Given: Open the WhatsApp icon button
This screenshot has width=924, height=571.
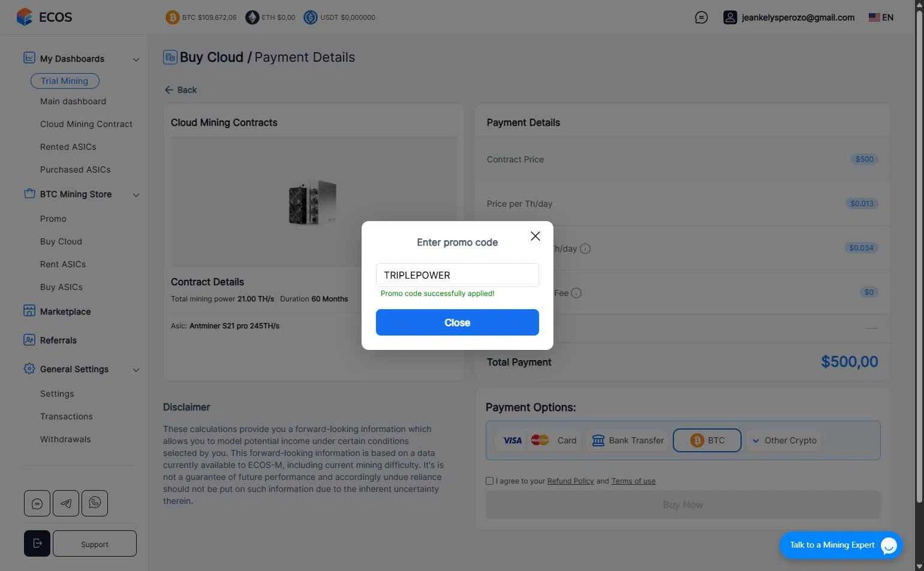Looking at the screenshot, I should point(95,503).
